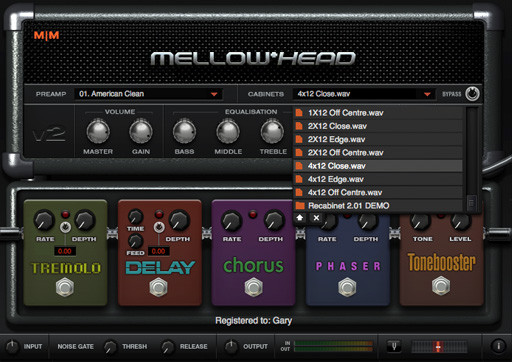The height and width of the screenshot is (362, 512).
Task: Click the Delay Feed knob
Action: pos(135,241)
